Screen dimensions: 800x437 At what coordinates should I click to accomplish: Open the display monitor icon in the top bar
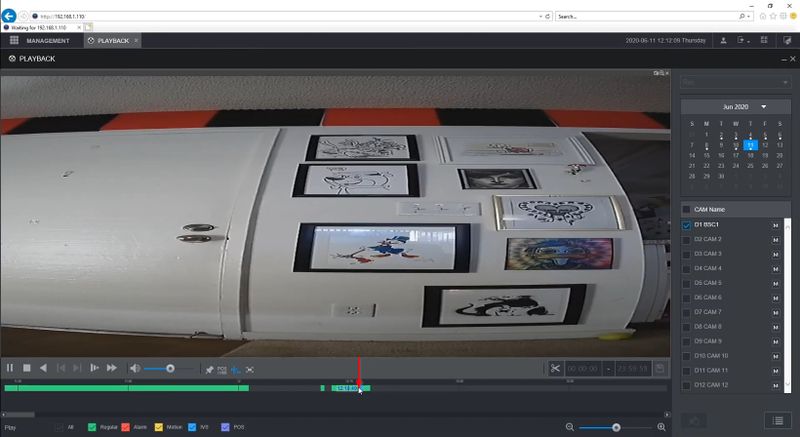point(787,40)
